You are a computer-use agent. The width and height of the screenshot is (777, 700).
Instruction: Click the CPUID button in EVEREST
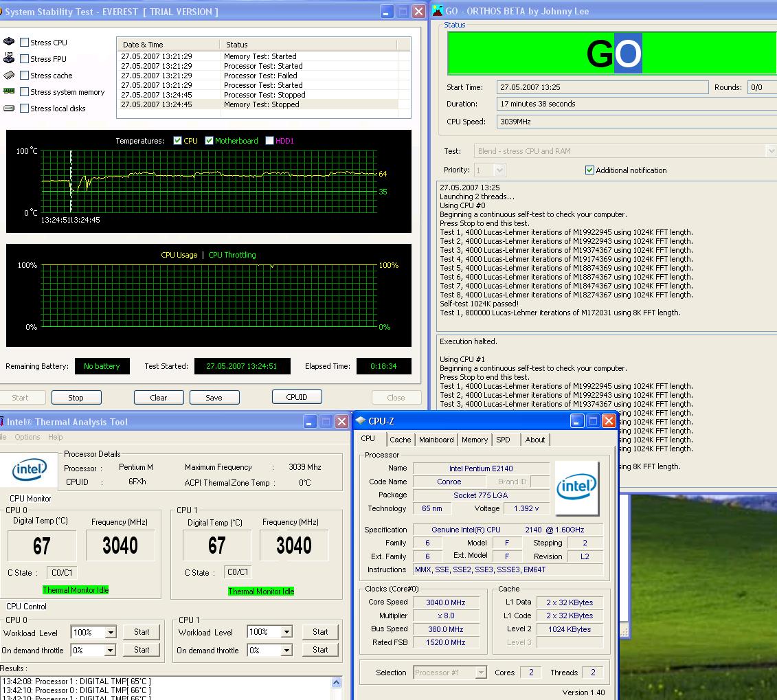[x=297, y=397]
